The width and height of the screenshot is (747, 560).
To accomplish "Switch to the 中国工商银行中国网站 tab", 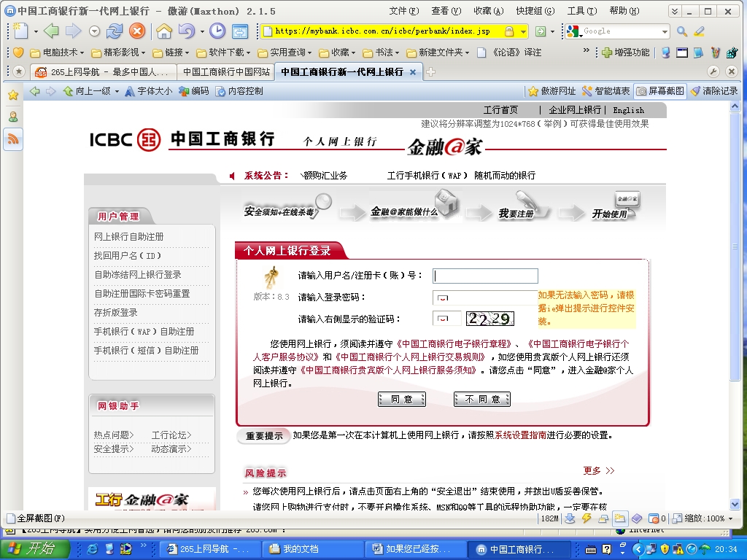I will pyautogui.click(x=226, y=72).
